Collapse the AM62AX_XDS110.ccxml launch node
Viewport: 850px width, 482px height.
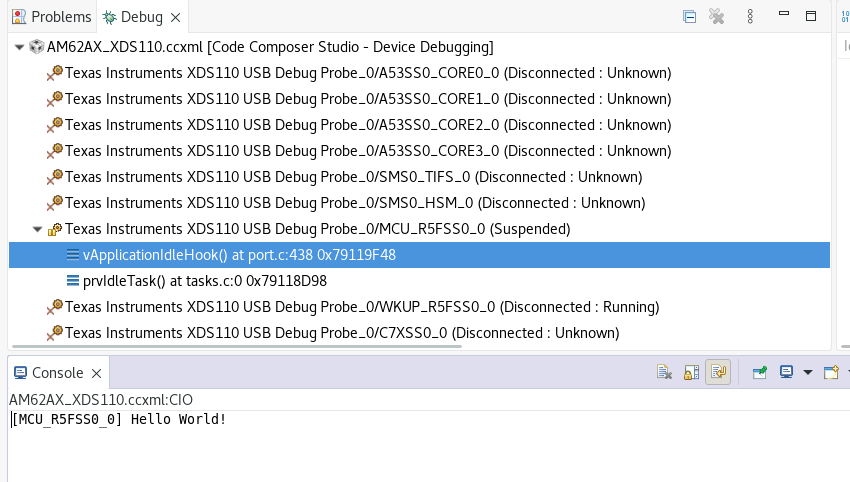[20, 47]
